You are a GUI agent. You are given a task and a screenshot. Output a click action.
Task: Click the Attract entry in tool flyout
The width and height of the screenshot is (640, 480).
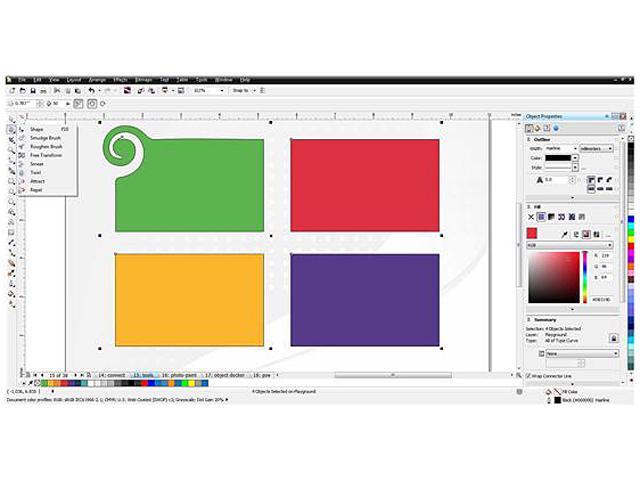pyautogui.click(x=37, y=180)
